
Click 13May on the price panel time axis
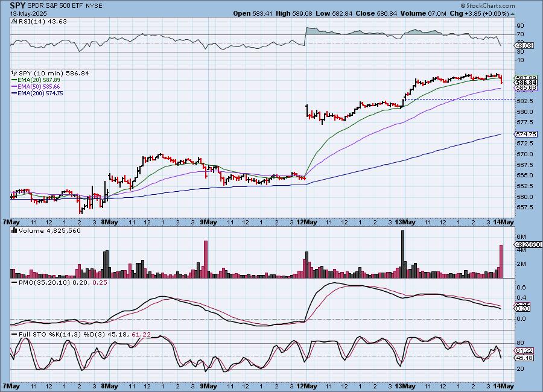pyautogui.click(x=405, y=223)
